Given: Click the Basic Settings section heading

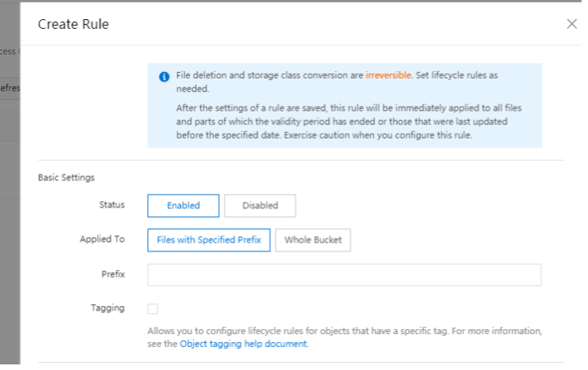Looking at the screenshot, I should click(x=66, y=178).
